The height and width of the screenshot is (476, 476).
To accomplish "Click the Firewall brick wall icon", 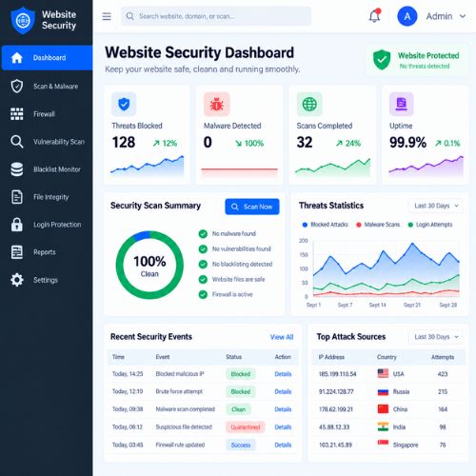I will tap(17, 114).
